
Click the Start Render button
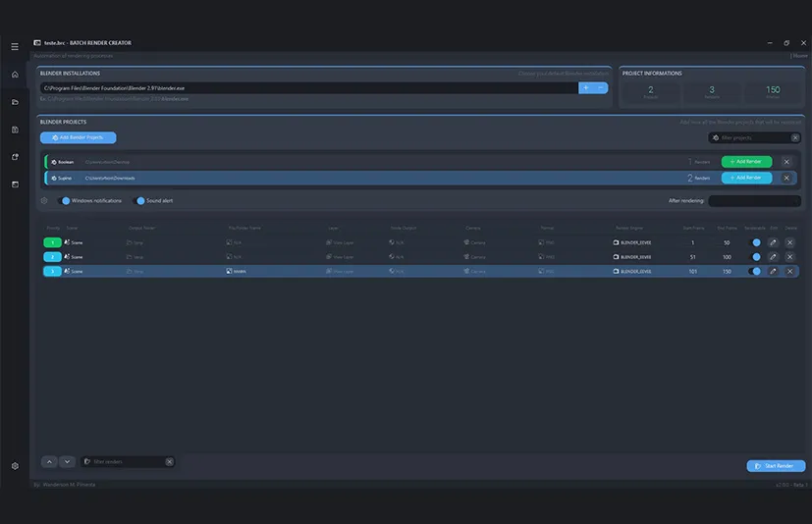coord(776,466)
